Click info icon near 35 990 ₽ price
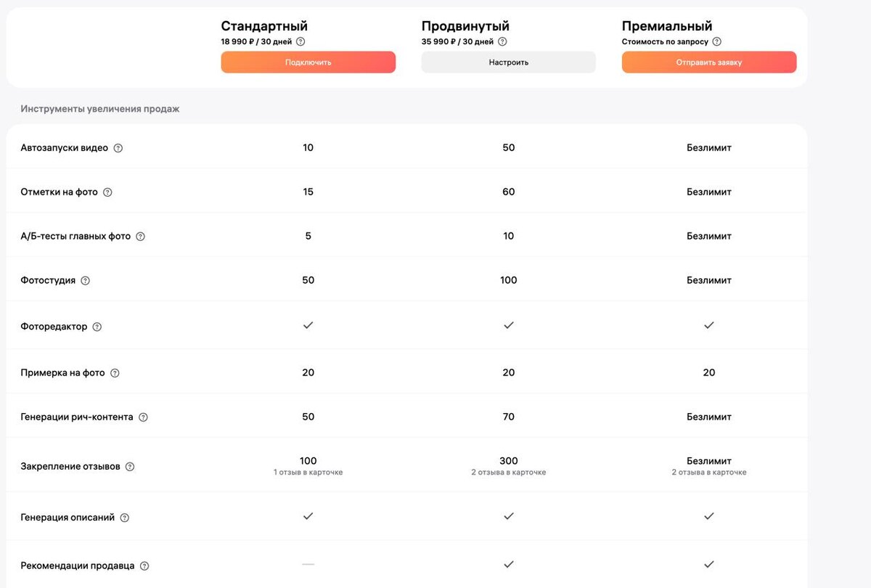The image size is (871, 588). pos(502,42)
